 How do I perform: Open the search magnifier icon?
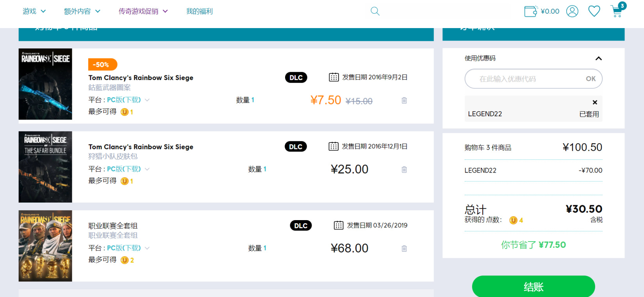coord(375,11)
